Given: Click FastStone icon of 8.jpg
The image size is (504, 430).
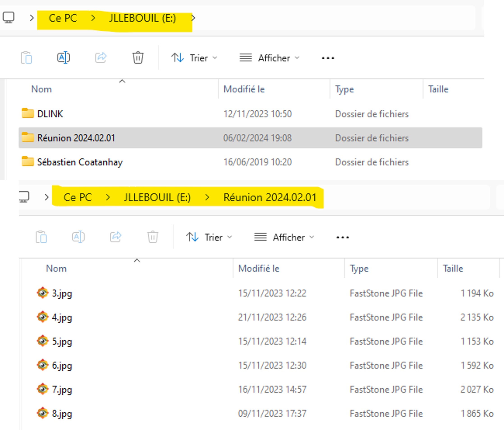Looking at the screenshot, I should (43, 413).
